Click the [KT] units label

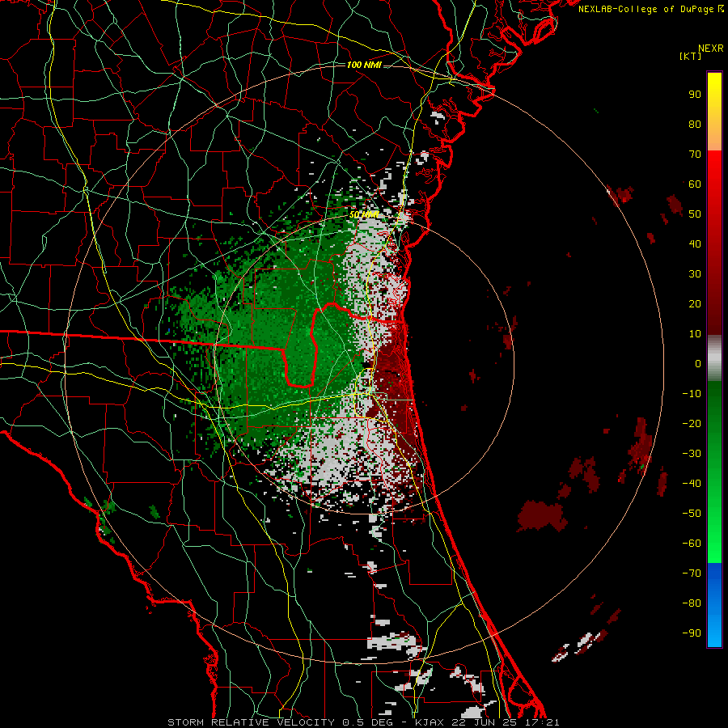691,56
